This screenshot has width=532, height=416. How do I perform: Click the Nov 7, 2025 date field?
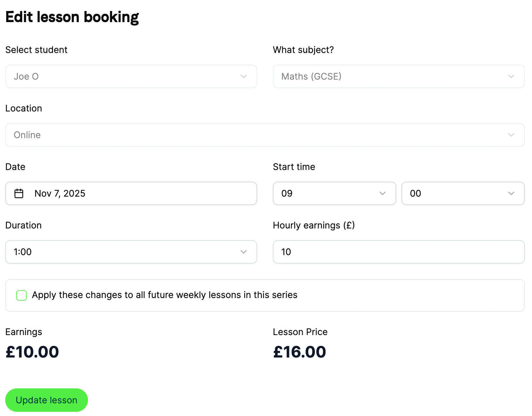tap(131, 193)
